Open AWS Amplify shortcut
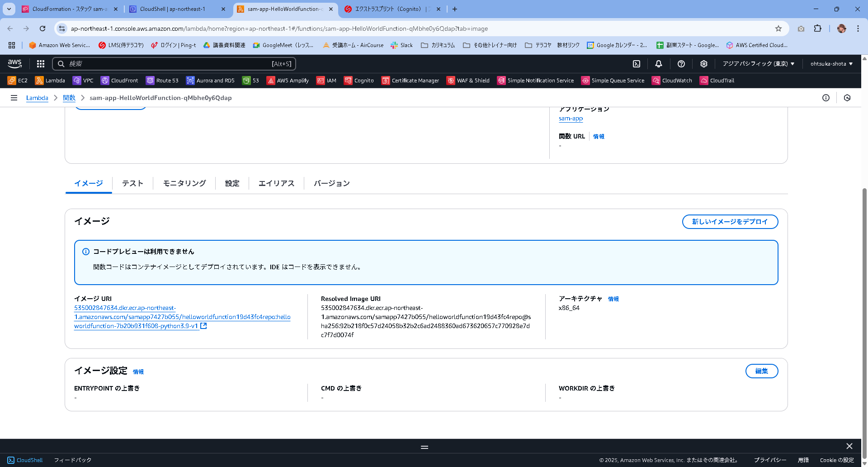The image size is (868, 467). pos(288,81)
